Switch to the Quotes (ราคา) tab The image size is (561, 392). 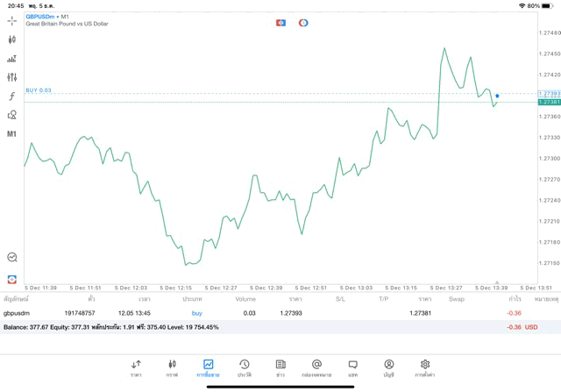click(136, 367)
